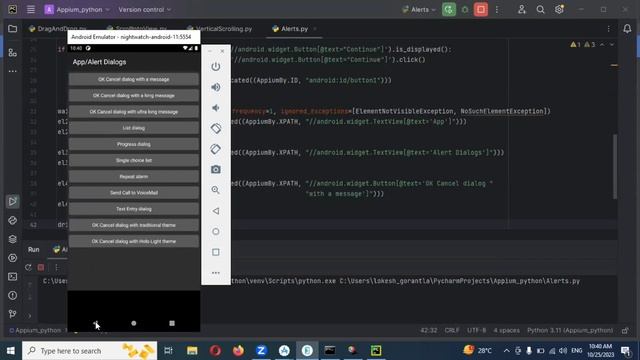Open emulator extended controls ellipsis
This screenshot has height=360, width=640.
(x=216, y=273)
